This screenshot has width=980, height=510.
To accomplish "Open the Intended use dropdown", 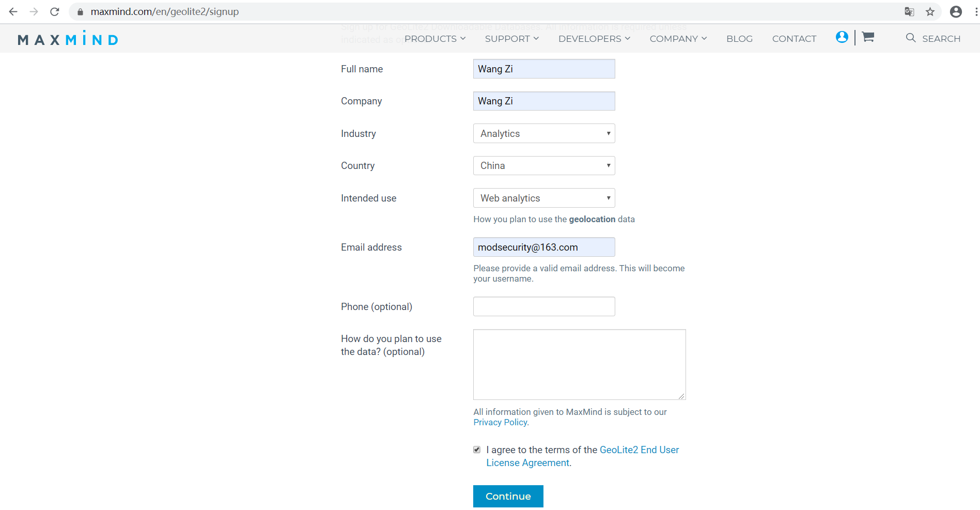I will coord(544,198).
